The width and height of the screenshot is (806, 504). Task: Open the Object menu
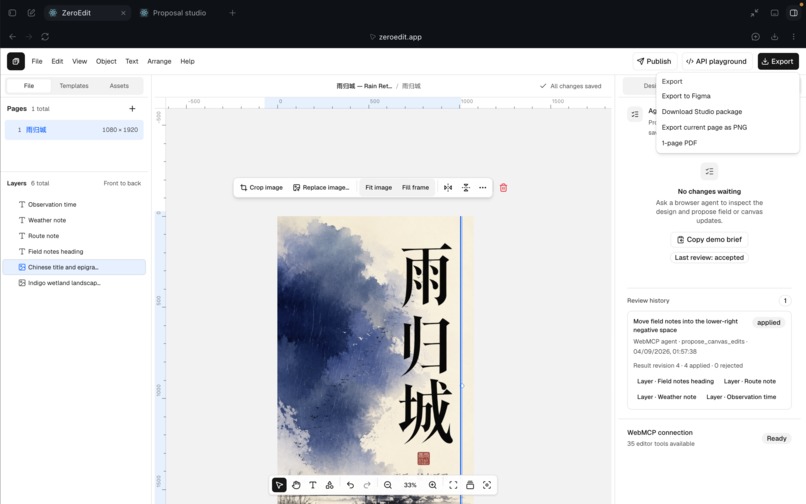[106, 61]
